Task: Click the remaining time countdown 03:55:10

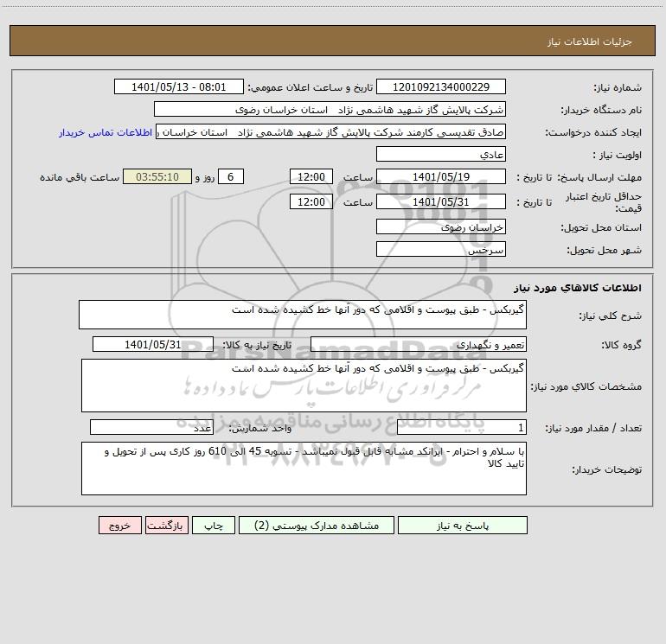Action: coord(157,176)
